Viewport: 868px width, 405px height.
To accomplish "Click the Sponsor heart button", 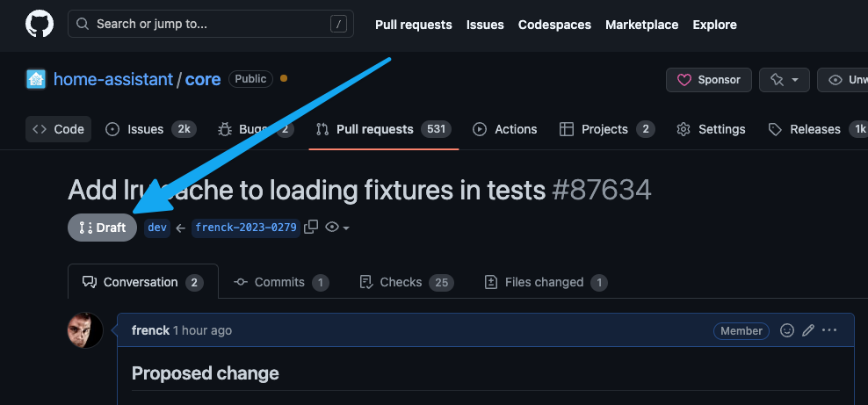I will (708, 80).
